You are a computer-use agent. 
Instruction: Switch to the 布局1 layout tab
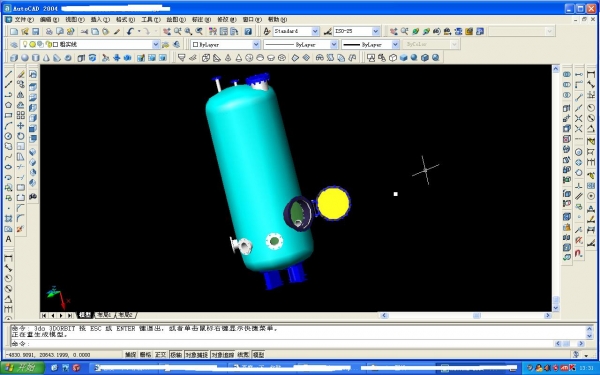[104, 315]
